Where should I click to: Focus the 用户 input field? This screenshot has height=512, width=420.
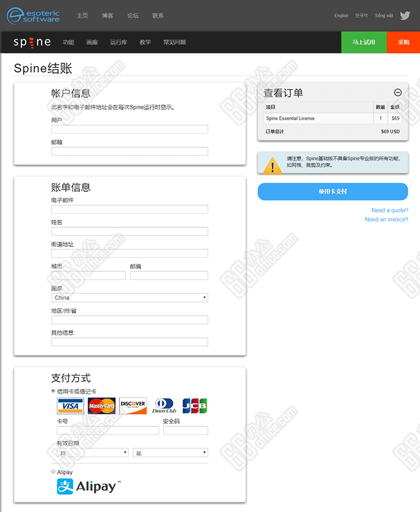tap(130, 129)
